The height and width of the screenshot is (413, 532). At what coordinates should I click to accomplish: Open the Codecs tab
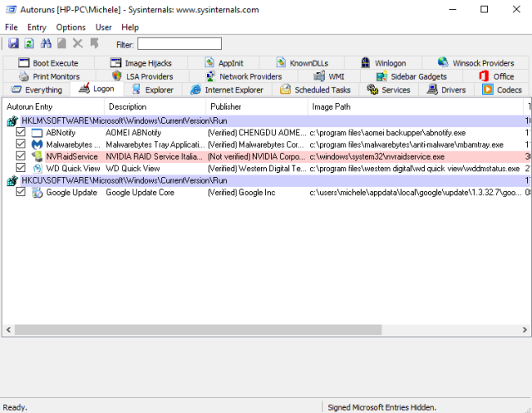pyautogui.click(x=502, y=89)
